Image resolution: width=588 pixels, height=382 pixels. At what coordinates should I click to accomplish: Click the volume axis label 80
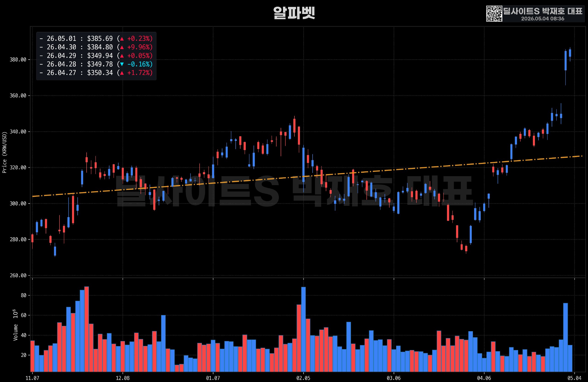point(23,295)
